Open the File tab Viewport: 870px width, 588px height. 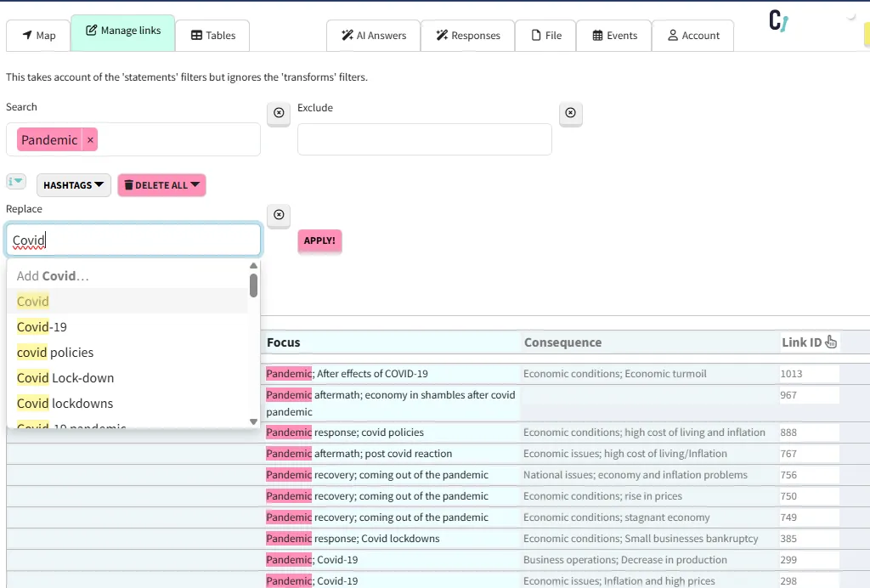[546, 36]
